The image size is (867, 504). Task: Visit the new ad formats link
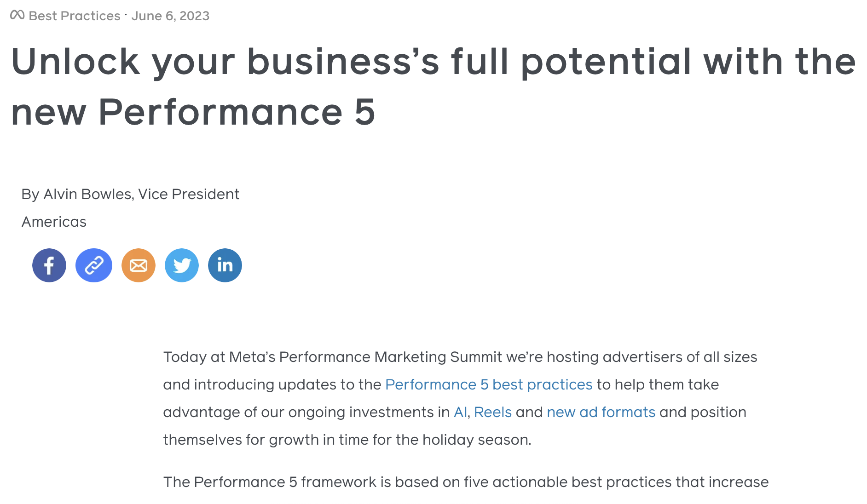(601, 412)
